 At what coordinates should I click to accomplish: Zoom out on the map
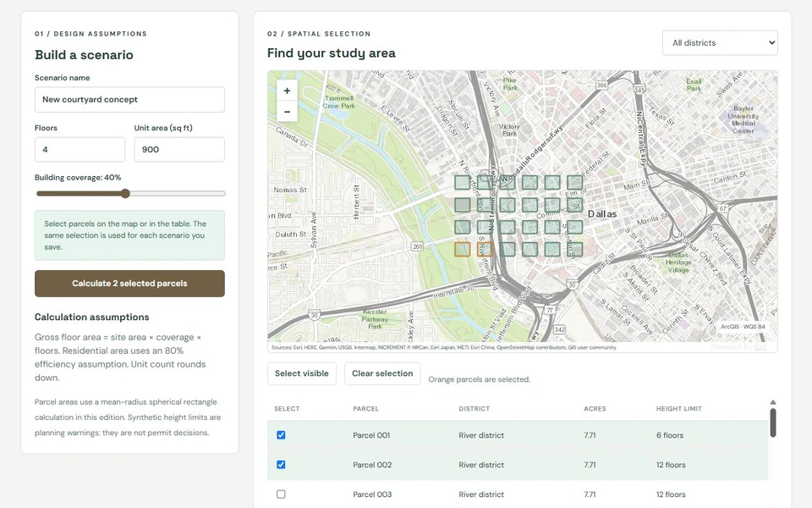tap(287, 112)
